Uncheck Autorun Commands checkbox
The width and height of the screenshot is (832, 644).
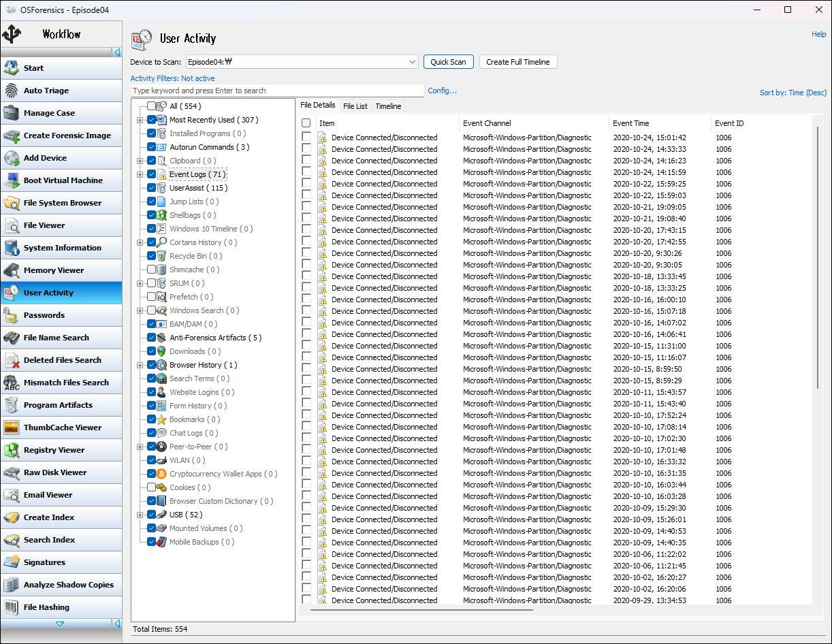pyautogui.click(x=151, y=147)
